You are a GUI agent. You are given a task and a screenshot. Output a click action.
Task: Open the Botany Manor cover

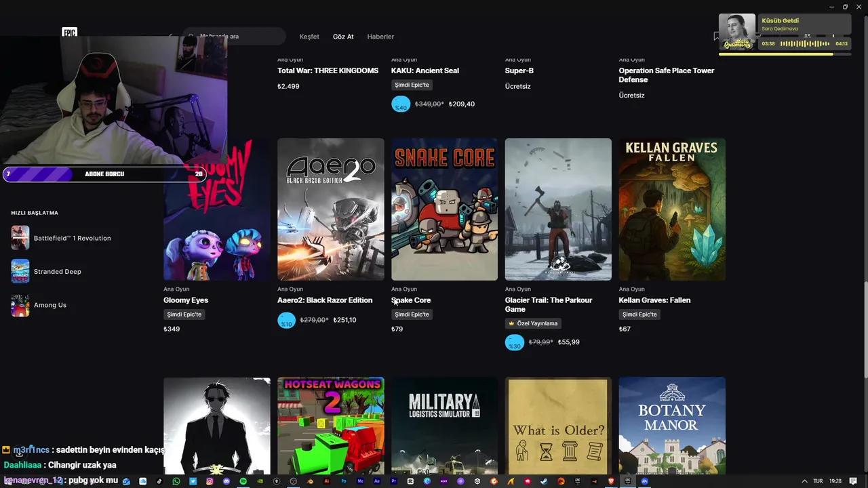coord(672,426)
